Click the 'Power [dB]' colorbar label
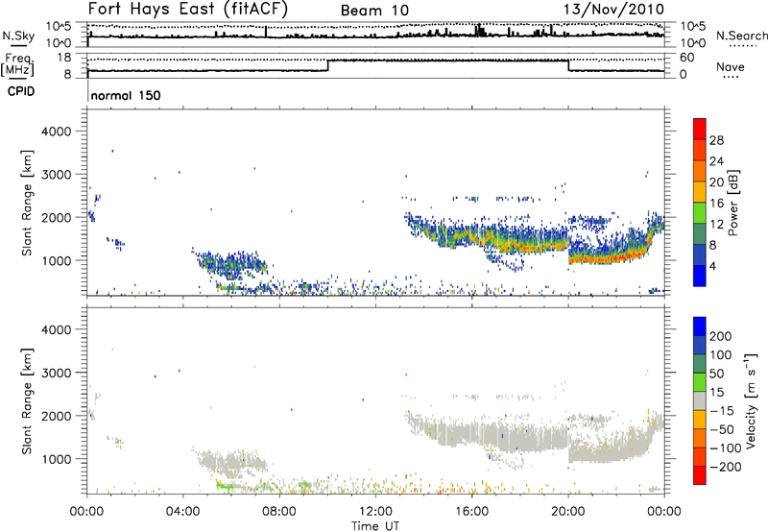 (733, 203)
